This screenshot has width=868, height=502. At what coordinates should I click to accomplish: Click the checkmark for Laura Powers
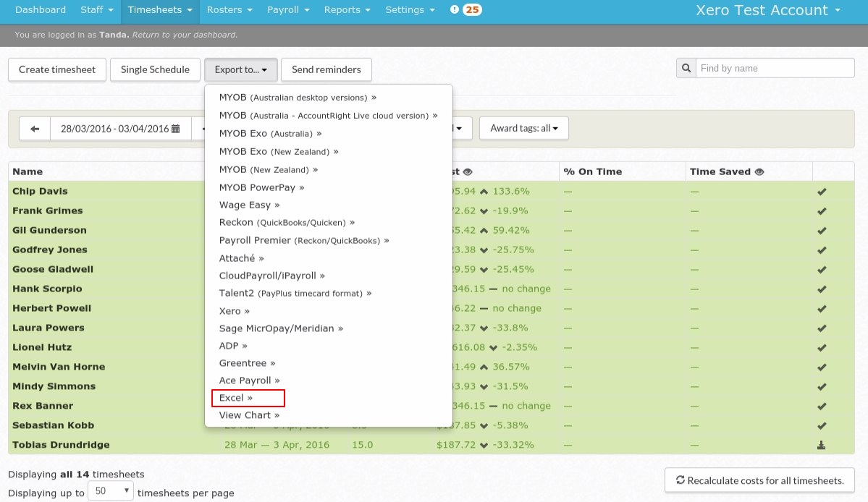(822, 328)
